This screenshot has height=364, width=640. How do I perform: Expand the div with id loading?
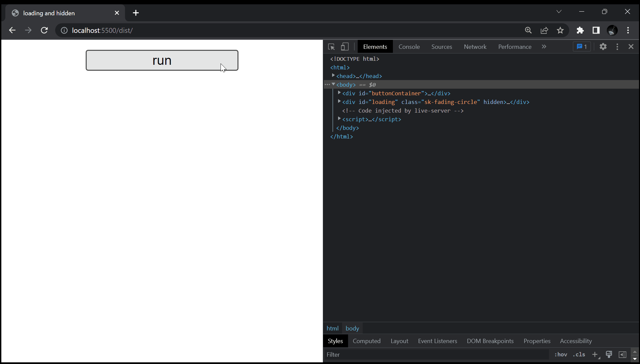tap(339, 102)
